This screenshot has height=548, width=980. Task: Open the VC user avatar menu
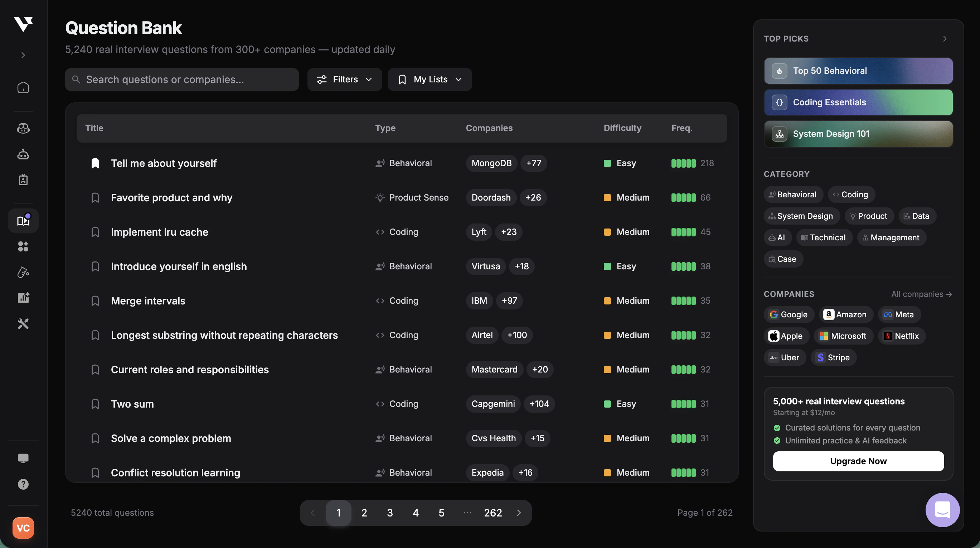click(23, 528)
